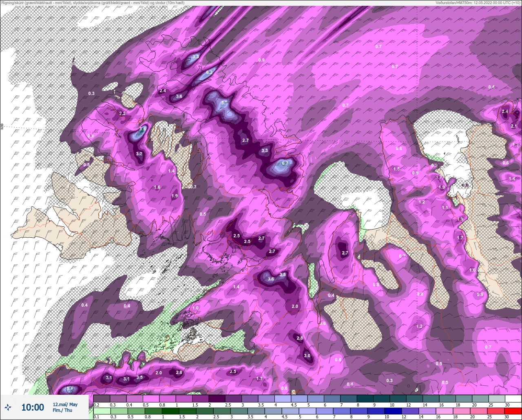
Task: Click the dark teal 8 swatch in upper legend
Action: tap(365, 398)
